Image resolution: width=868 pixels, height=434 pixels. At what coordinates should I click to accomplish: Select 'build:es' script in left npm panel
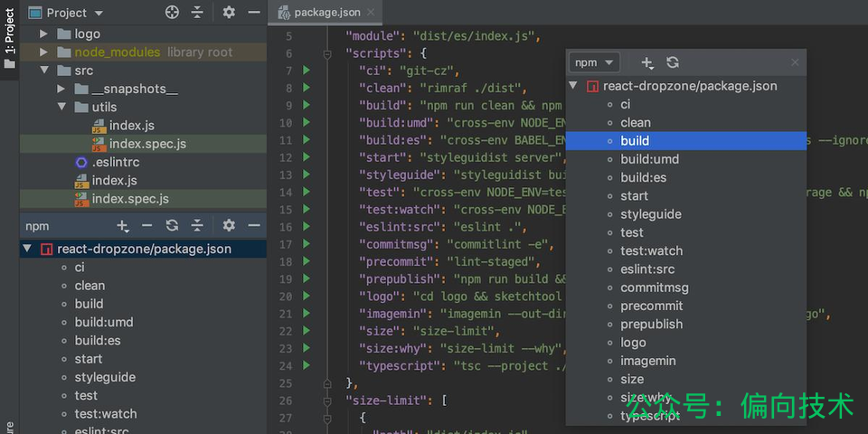(98, 340)
